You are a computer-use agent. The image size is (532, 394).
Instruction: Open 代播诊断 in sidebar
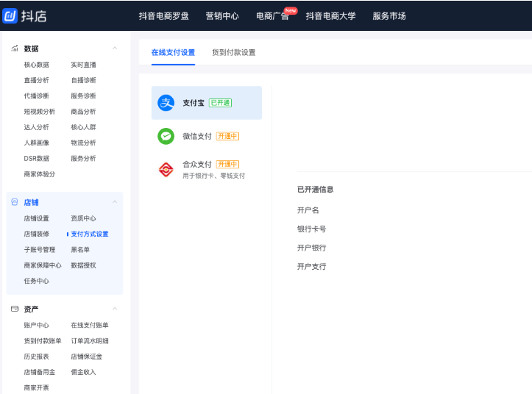[x=36, y=96]
